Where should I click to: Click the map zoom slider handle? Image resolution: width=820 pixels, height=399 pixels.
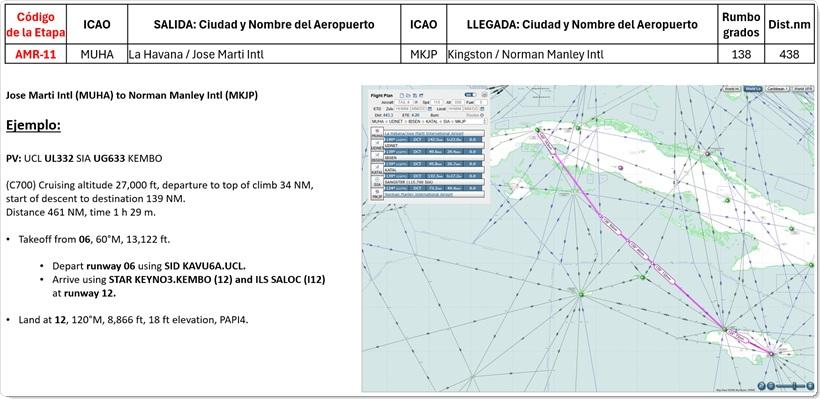(x=794, y=386)
